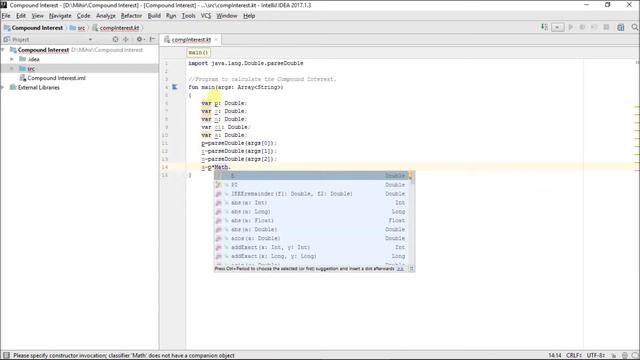Open the File menu
This screenshot has height=360, width=640.
pyautogui.click(x=6, y=16)
